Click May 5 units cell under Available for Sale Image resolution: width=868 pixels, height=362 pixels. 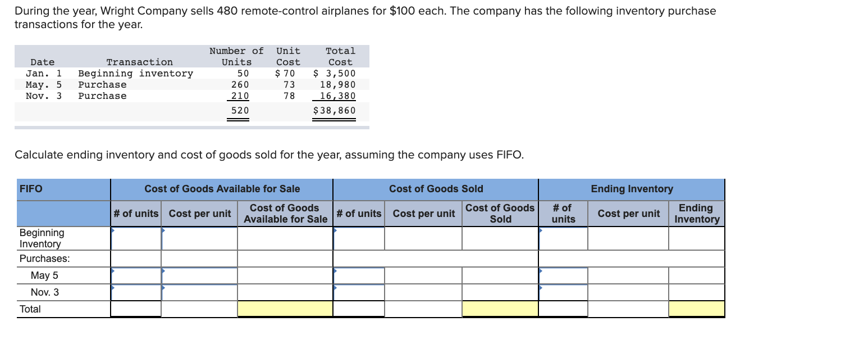[x=136, y=275]
